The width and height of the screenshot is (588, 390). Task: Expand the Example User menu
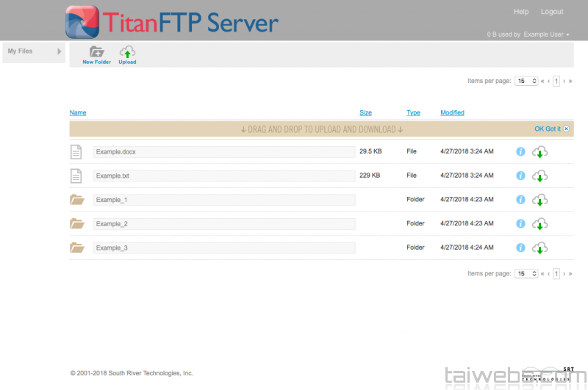(x=546, y=35)
